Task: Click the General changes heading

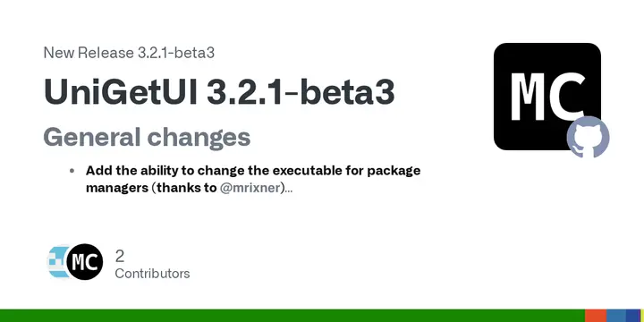Action: pos(147,137)
